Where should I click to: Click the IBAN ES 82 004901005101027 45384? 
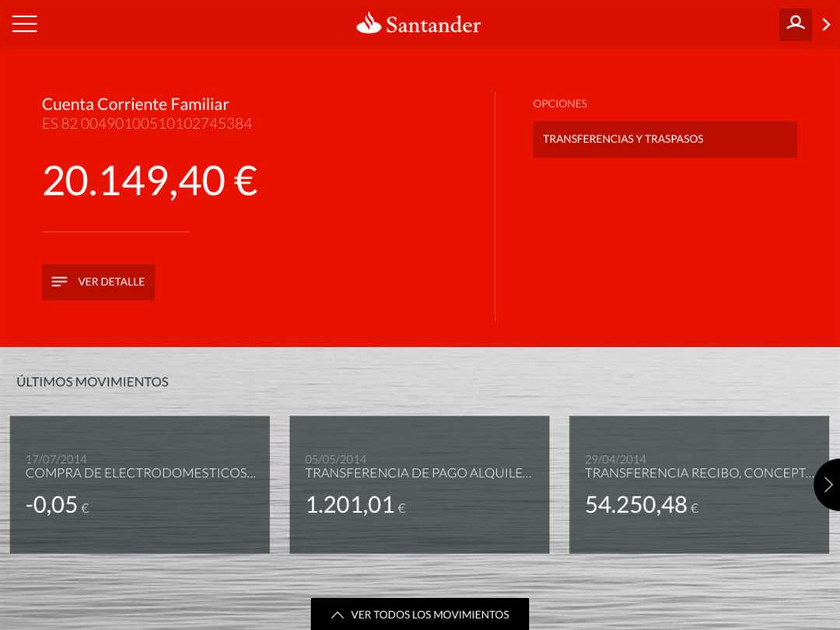coord(147,124)
